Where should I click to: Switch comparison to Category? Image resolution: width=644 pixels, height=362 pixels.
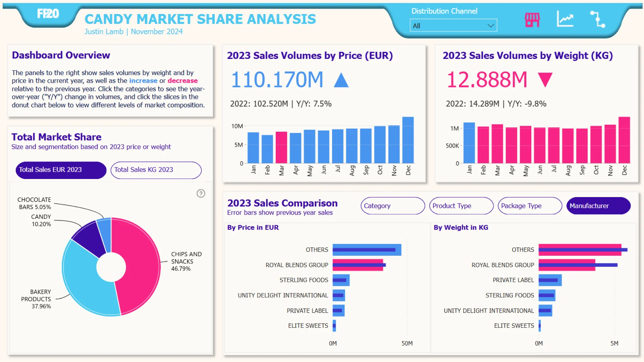393,206
